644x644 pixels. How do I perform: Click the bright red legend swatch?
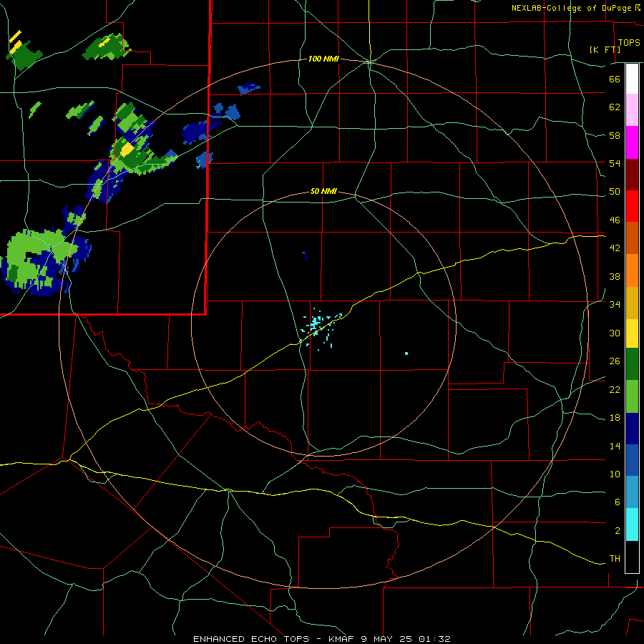click(x=632, y=206)
